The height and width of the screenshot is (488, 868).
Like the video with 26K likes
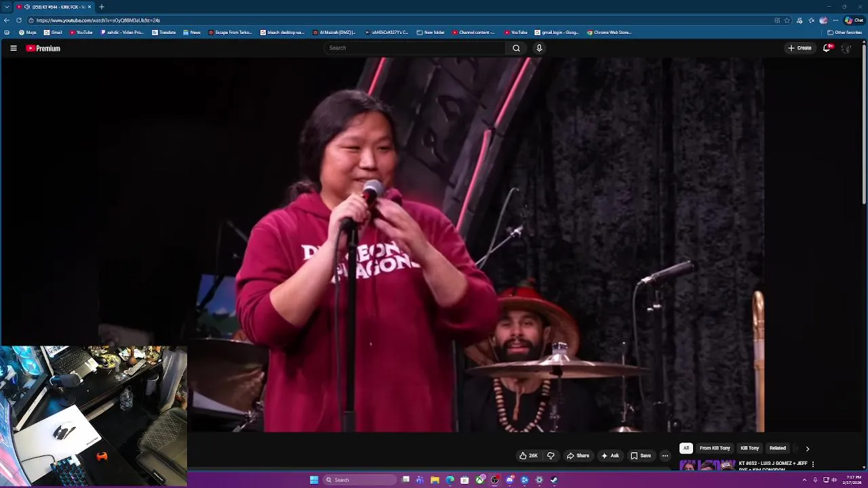click(528, 455)
